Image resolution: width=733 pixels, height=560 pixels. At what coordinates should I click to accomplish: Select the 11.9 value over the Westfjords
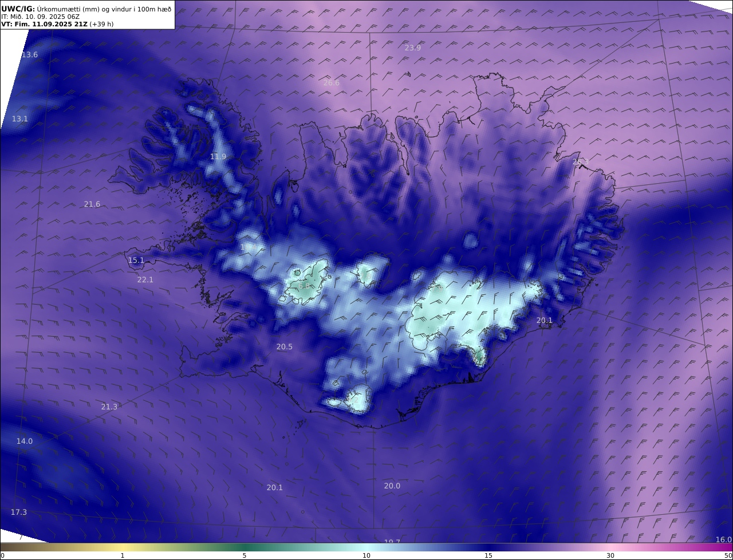pos(218,157)
